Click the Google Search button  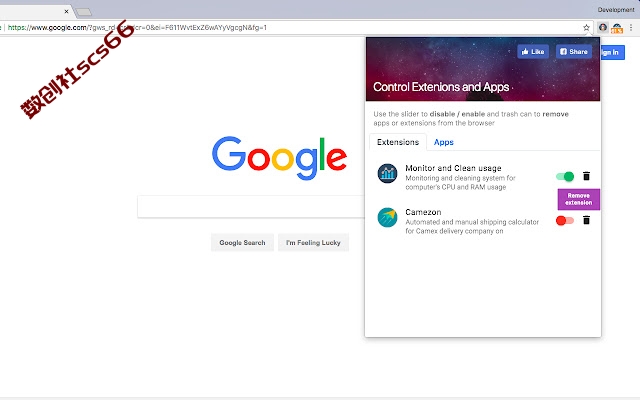pyautogui.click(x=242, y=242)
